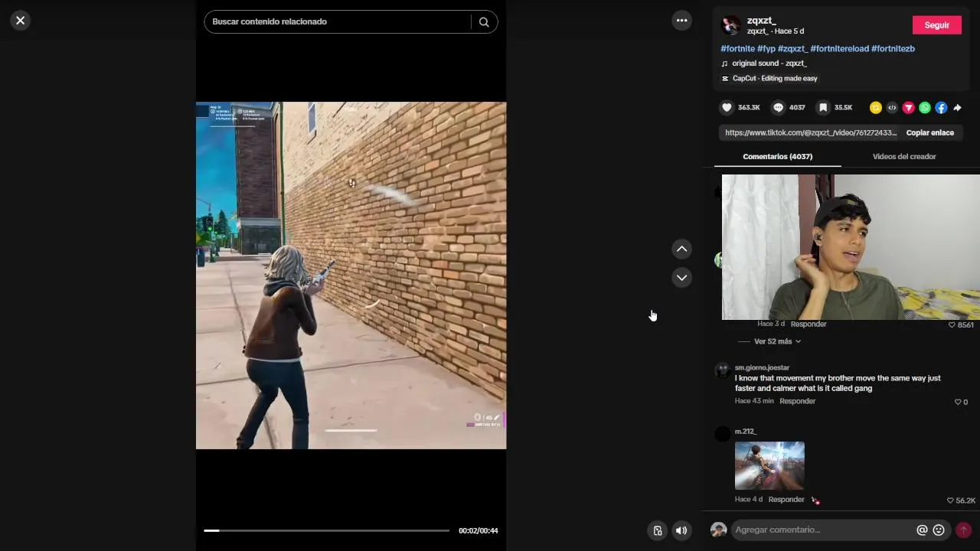Click the 'Seguir' follow button

point(936,25)
